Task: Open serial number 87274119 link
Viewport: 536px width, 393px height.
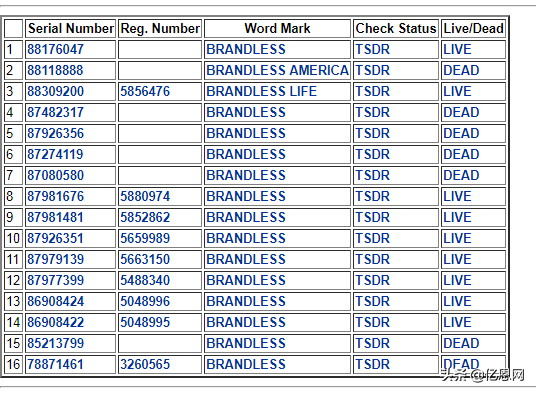Action: click(55, 154)
